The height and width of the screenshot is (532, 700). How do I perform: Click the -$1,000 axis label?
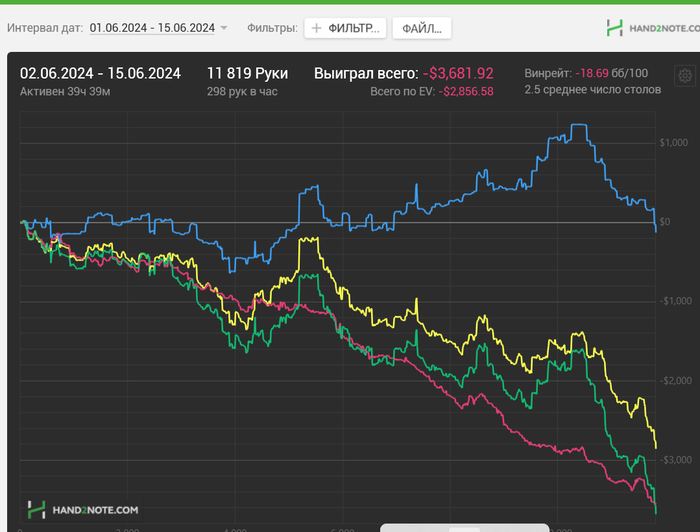pos(676,301)
